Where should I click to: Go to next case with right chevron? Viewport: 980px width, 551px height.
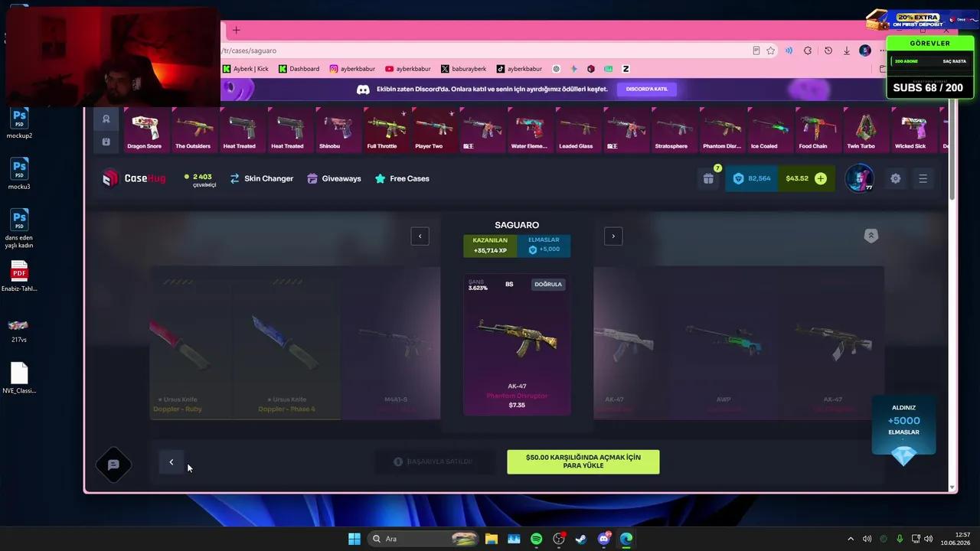(613, 236)
